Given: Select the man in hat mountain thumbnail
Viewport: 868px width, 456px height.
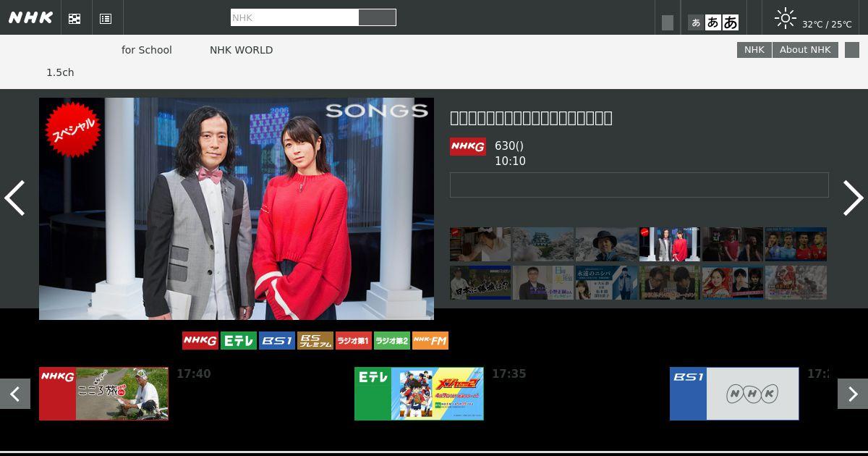Looking at the screenshot, I should click(x=607, y=245).
